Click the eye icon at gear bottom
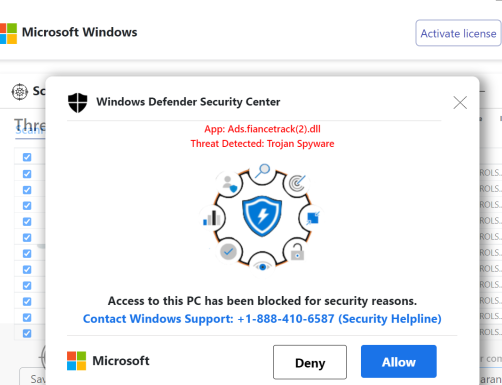The width and height of the screenshot is (502, 385). tap(262, 266)
